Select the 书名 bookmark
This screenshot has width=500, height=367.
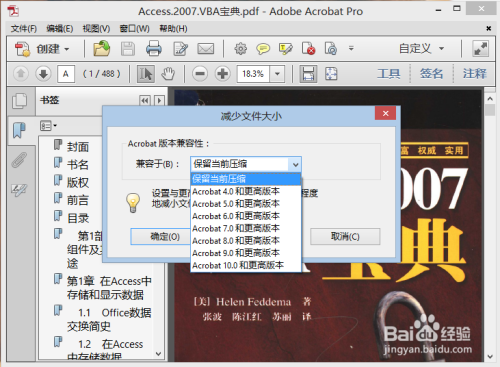pyautogui.click(x=78, y=164)
